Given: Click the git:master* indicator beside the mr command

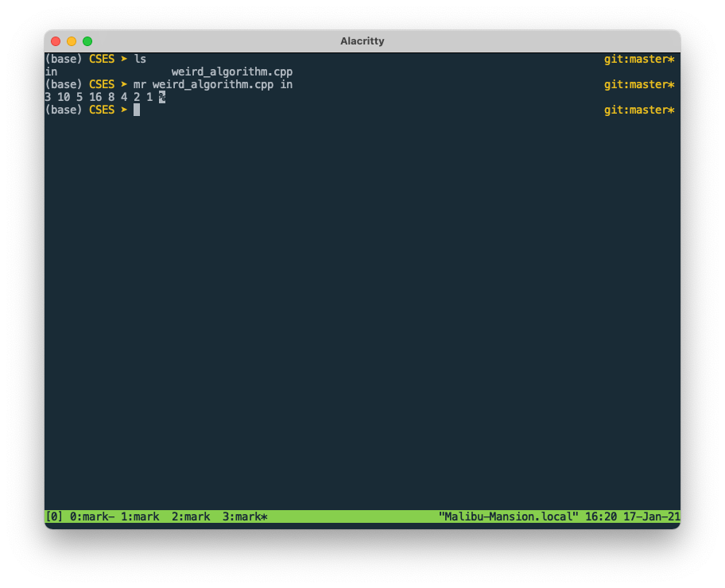Looking at the screenshot, I should point(639,84).
